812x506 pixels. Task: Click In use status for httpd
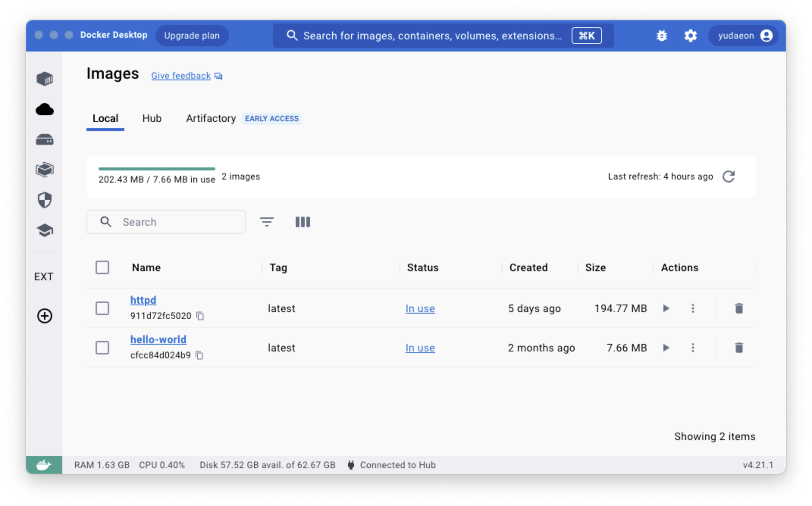pos(420,309)
